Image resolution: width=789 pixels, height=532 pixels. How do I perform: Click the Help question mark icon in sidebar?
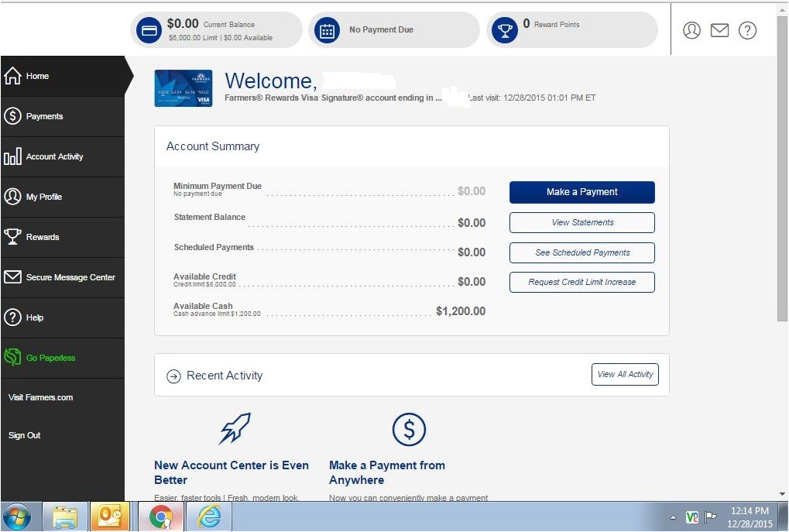[12, 317]
